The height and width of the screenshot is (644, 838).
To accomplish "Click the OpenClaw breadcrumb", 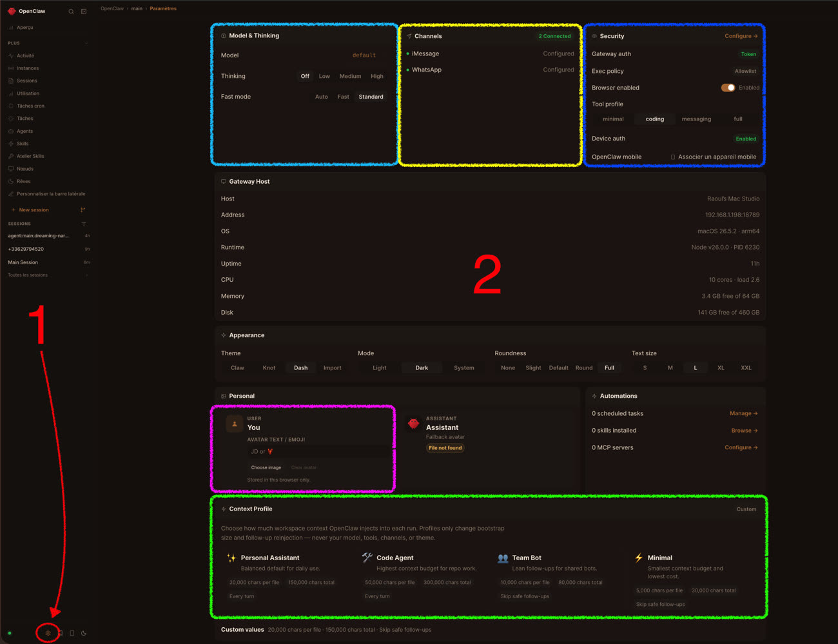I will click(x=112, y=9).
